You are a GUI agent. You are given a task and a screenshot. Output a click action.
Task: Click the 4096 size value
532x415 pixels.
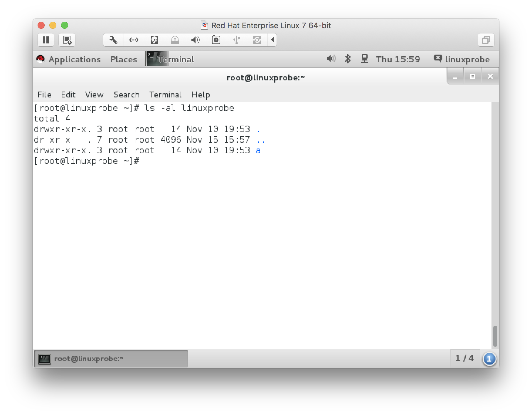[171, 140]
